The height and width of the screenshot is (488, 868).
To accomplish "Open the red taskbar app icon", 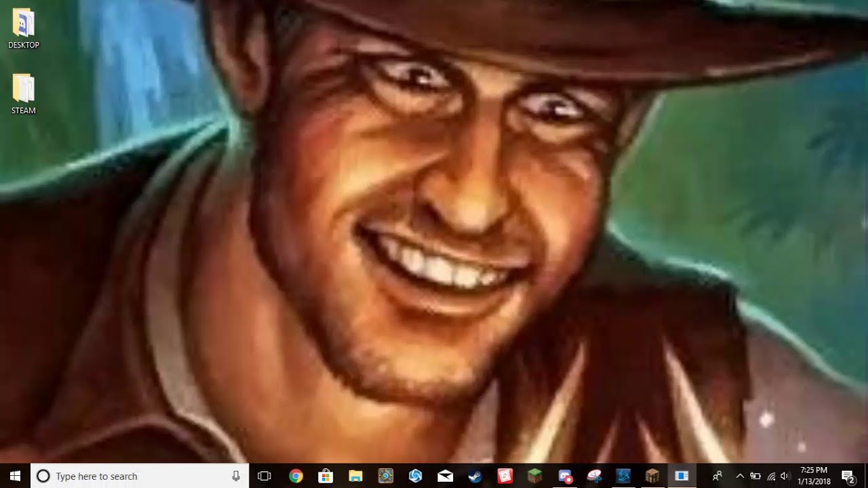I will (x=505, y=476).
